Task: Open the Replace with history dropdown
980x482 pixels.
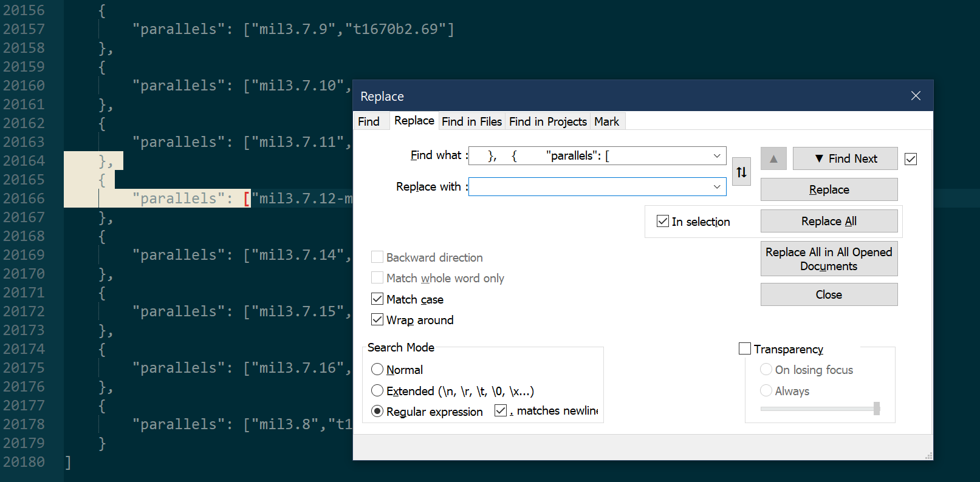Action: pyautogui.click(x=717, y=187)
